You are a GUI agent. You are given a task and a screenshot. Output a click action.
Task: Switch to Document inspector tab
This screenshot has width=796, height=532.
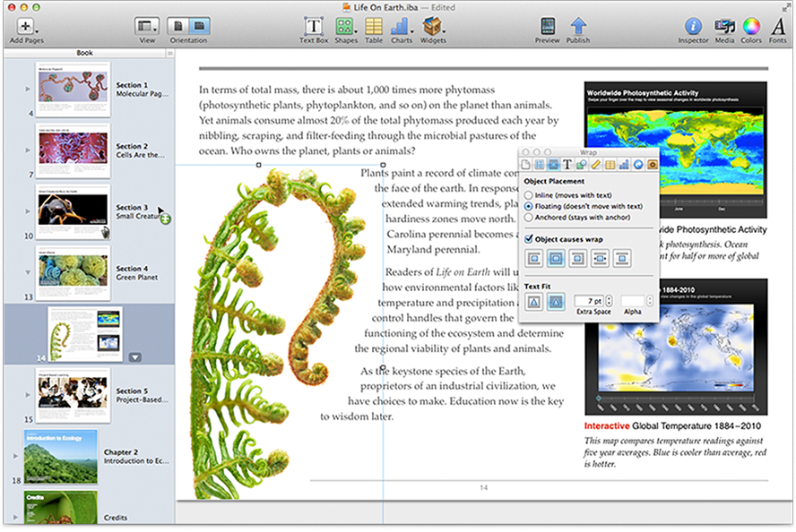(527, 164)
